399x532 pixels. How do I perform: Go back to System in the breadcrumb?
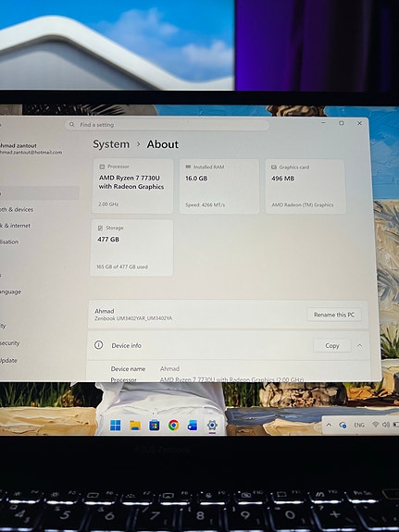(111, 144)
